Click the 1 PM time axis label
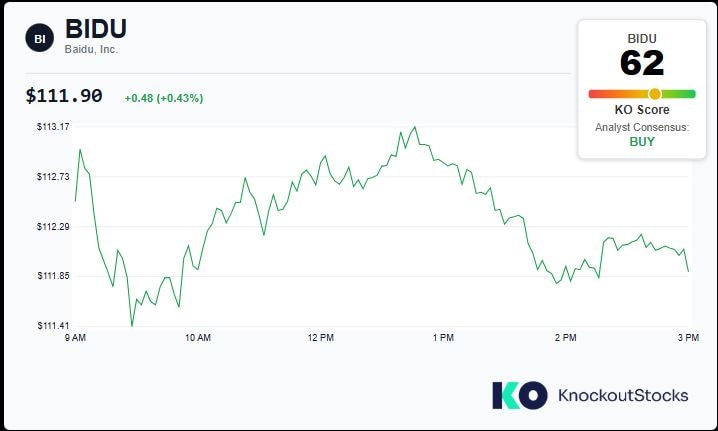718x431 pixels. [x=443, y=338]
